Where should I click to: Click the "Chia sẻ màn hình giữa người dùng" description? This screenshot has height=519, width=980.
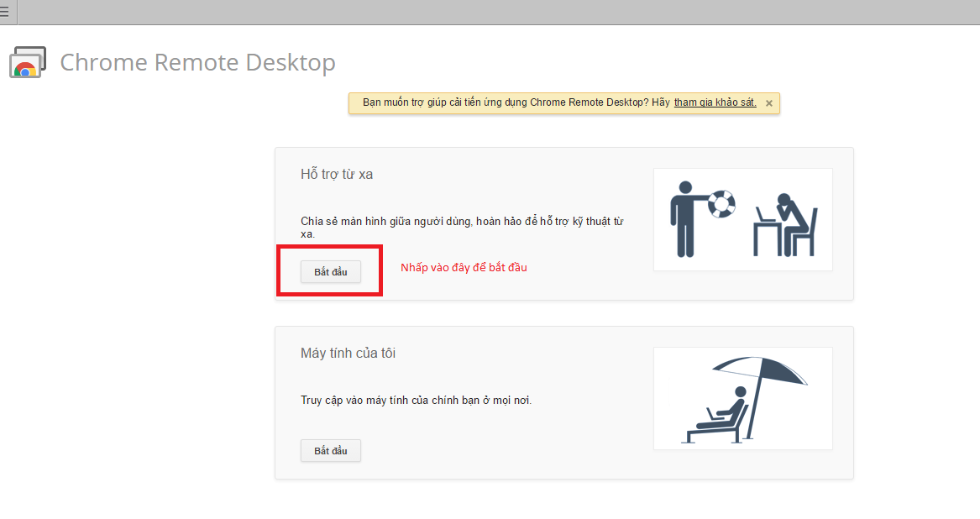pyautogui.click(x=462, y=228)
